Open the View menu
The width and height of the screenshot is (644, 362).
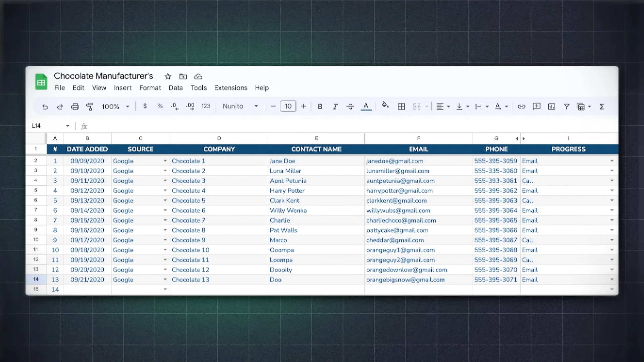[99, 88]
